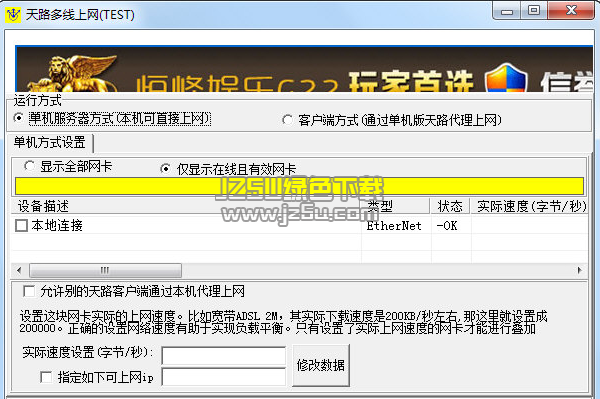Click the -OK status cell
The width and height of the screenshot is (600, 399).
447,226
